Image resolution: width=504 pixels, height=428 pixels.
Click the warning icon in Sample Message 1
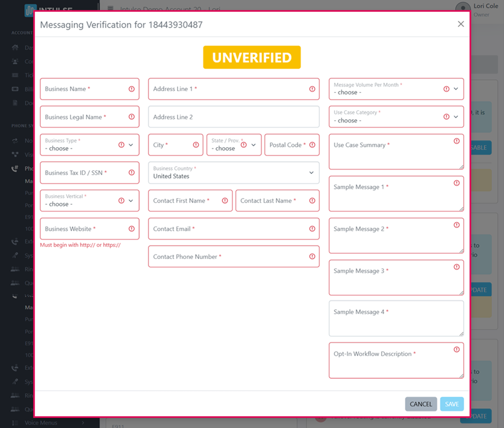(x=456, y=183)
